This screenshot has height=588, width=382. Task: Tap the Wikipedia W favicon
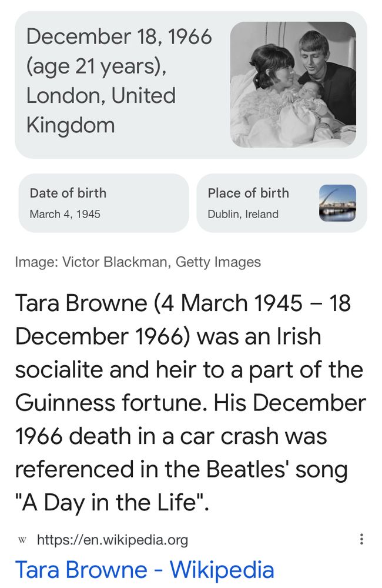tap(22, 540)
